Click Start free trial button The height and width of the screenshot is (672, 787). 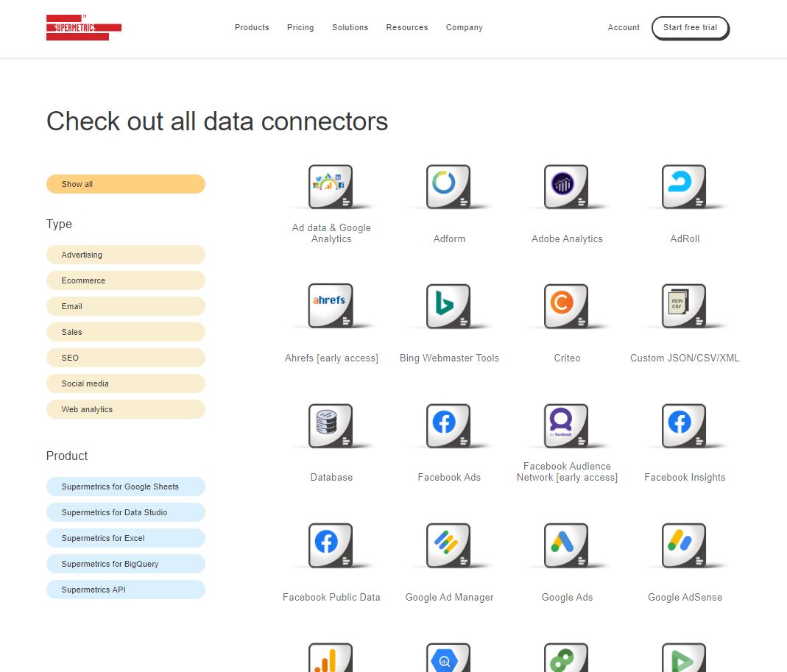tap(690, 28)
